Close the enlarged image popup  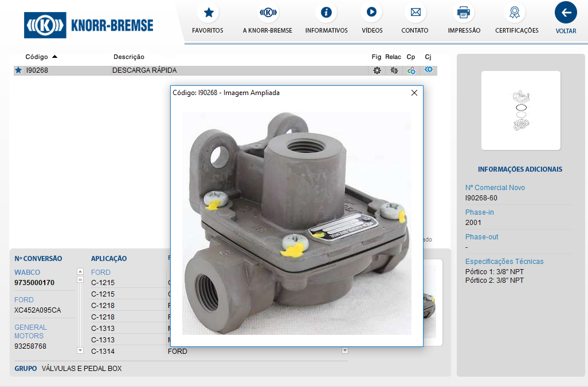(414, 93)
